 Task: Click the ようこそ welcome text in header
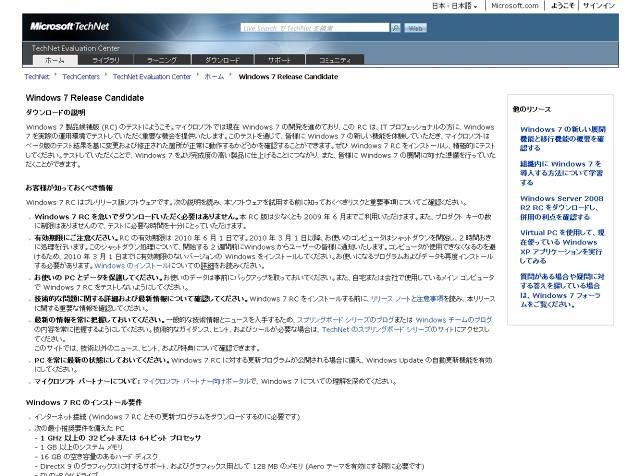pyautogui.click(x=562, y=6)
